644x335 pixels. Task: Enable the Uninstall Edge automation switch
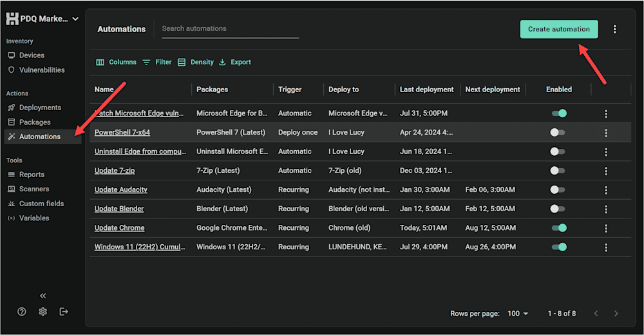[x=558, y=151]
